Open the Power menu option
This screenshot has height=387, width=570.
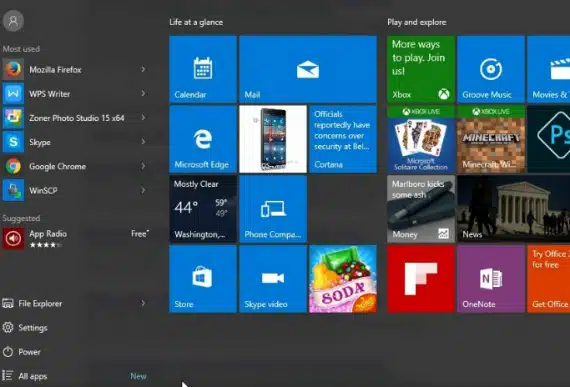22,352
